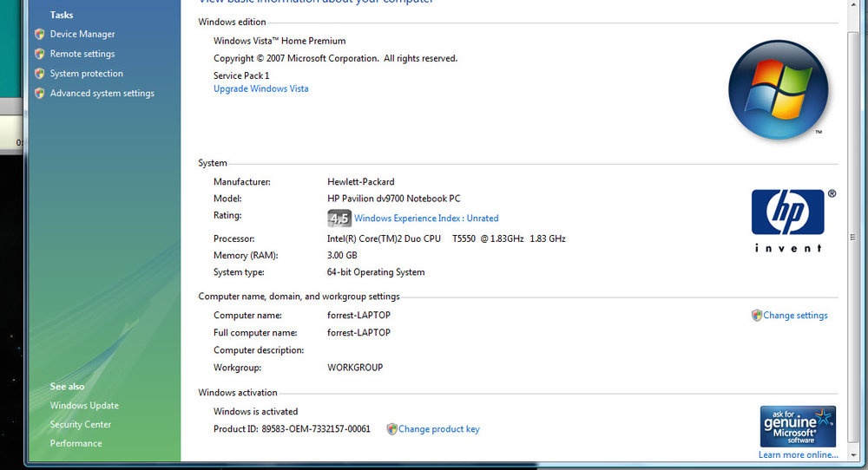Viewport: 868px width, 470px height.
Task: Click the shield icon beside Advanced system settings
Action: coord(39,94)
